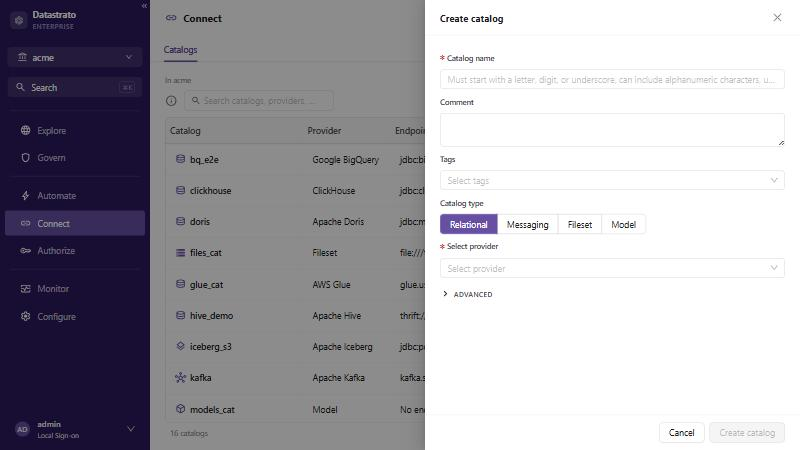Select the Relational catalog type
The image size is (800, 450).
[x=468, y=224]
